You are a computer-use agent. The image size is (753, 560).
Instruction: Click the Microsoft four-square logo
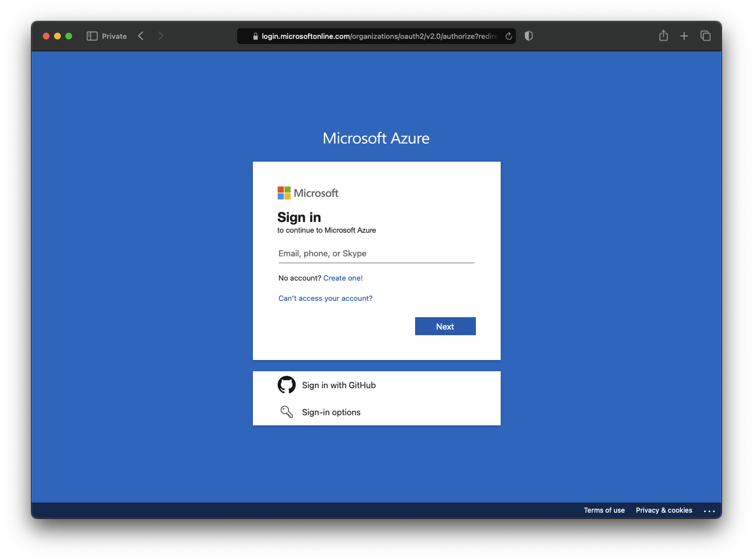[284, 193]
